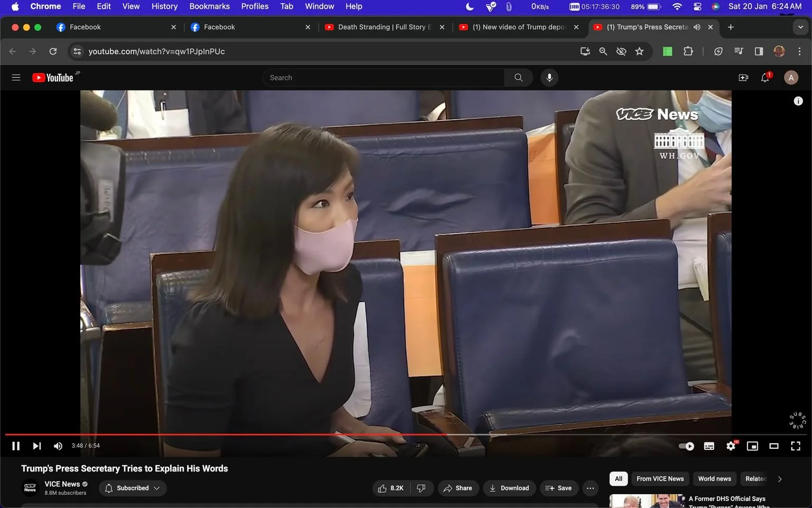Click the eye-slash icon in the address bar

tap(621, 51)
